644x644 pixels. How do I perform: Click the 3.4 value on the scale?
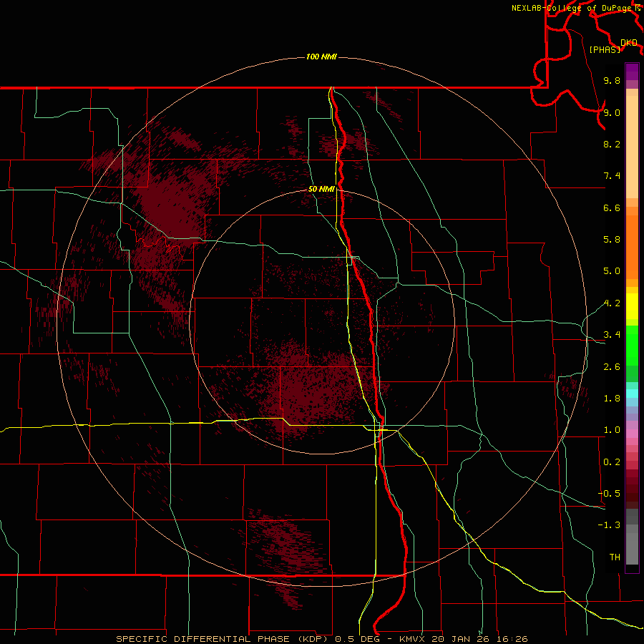click(x=612, y=335)
